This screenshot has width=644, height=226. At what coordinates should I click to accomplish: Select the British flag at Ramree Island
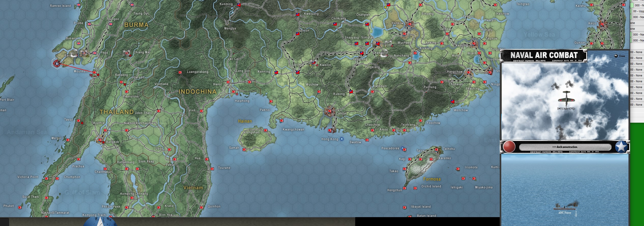[x=79, y=5]
